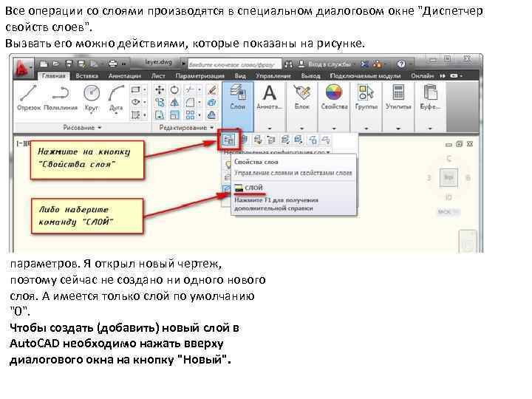Select the Rotate tool in Редактирование panel
Image resolution: width=532 pixels, height=399 pixels.
click(174, 90)
